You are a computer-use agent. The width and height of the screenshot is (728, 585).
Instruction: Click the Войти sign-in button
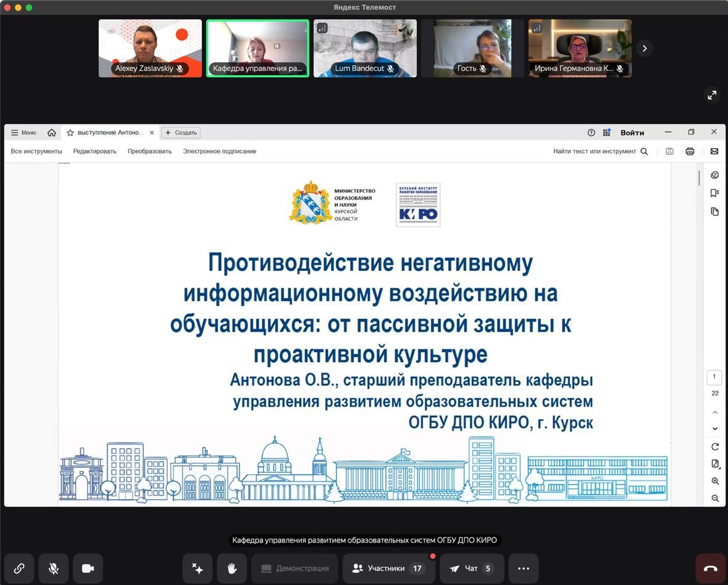point(632,133)
